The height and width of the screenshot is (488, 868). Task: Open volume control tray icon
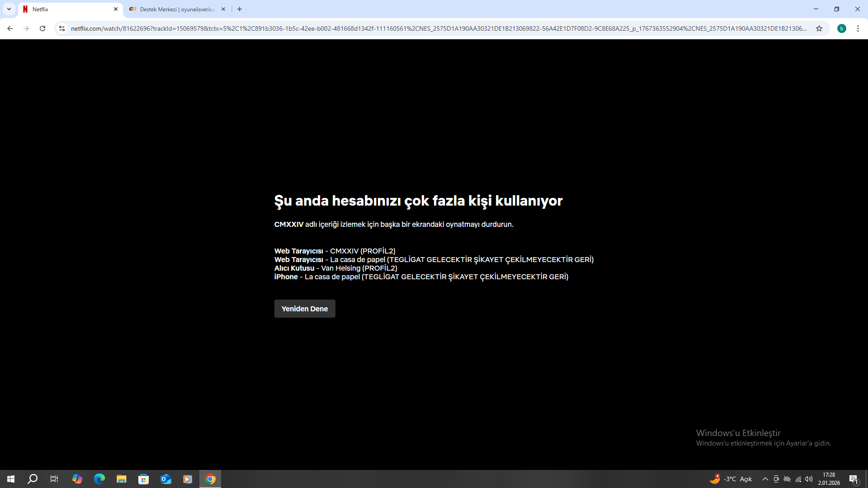pyautogui.click(x=809, y=479)
